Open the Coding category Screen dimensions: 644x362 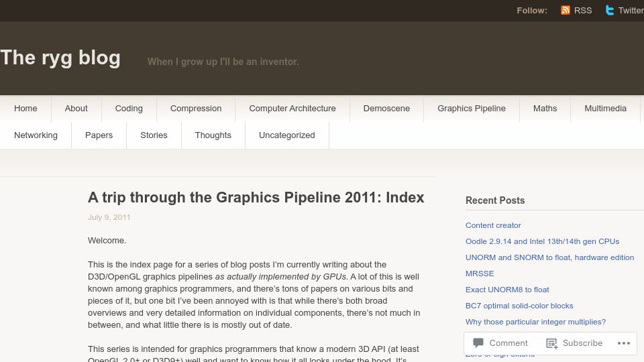(x=129, y=109)
